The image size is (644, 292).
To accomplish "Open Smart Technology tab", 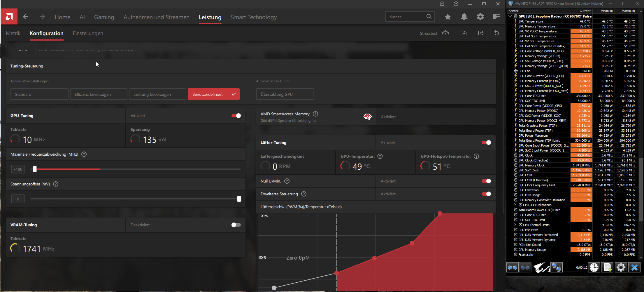I will [254, 17].
